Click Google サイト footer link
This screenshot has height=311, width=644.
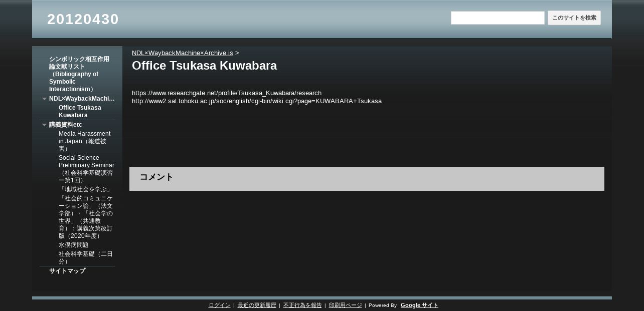(x=419, y=305)
